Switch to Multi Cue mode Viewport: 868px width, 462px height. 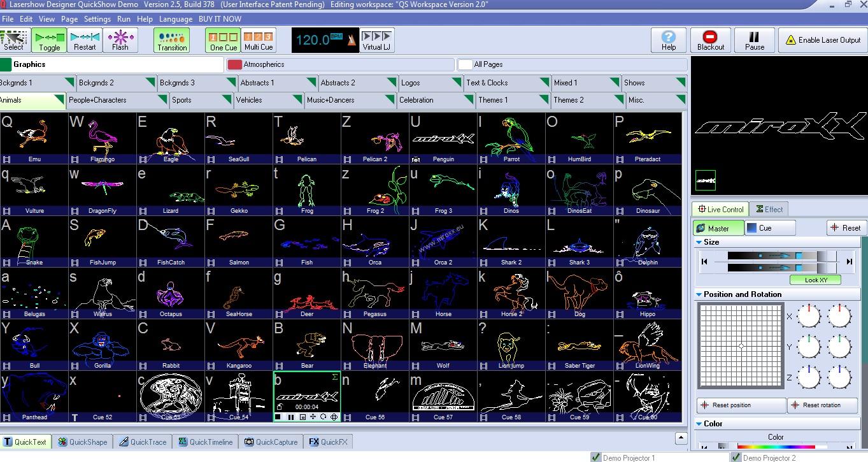(259, 40)
